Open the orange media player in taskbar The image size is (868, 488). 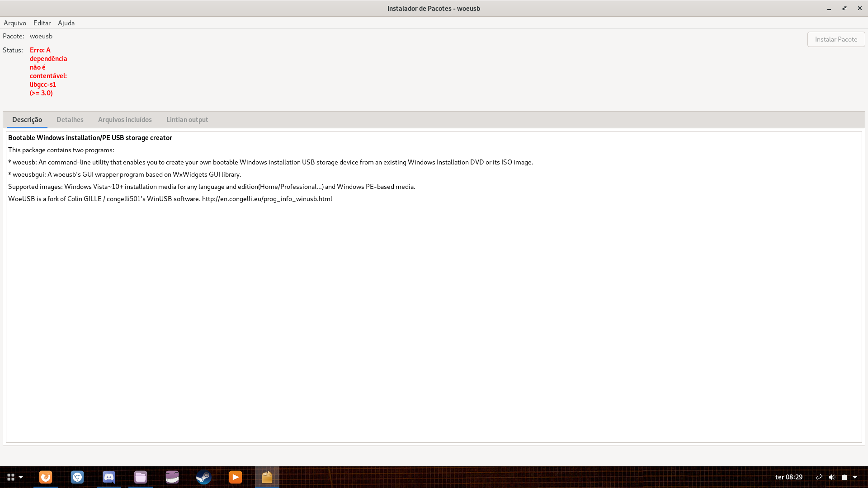click(236, 477)
